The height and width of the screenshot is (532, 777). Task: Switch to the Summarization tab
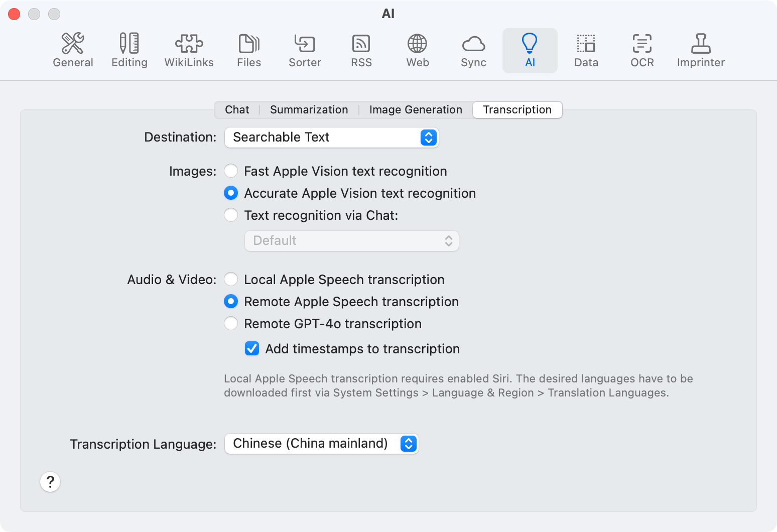pos(309,110)
